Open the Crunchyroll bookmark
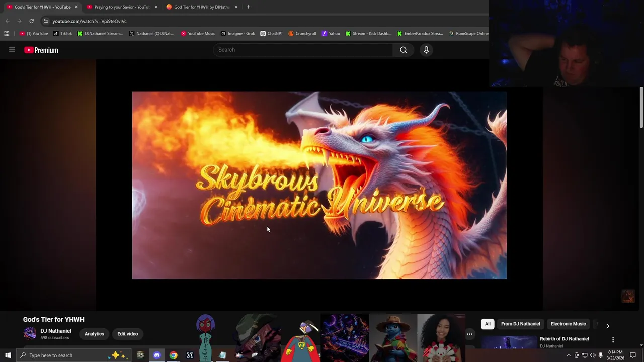Screen dimensions: 644x362 (302, 34)
